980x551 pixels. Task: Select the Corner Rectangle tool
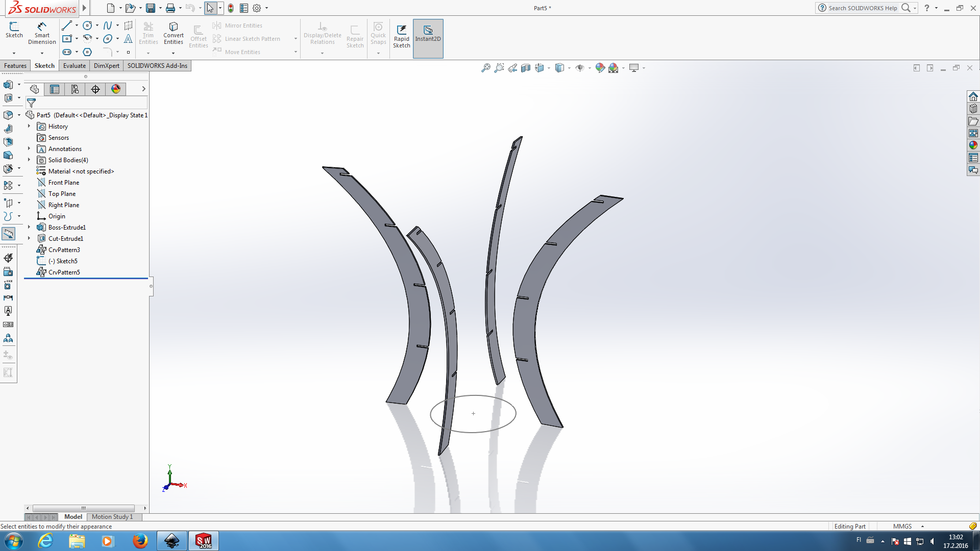(67, 39)
